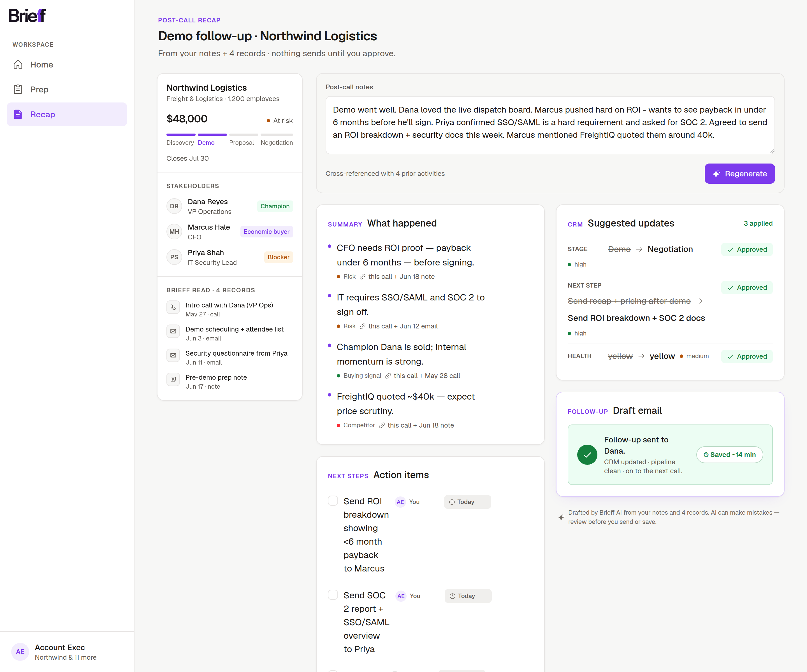Click the Blocker badge
Screen dimensions: 807x672
278,257
